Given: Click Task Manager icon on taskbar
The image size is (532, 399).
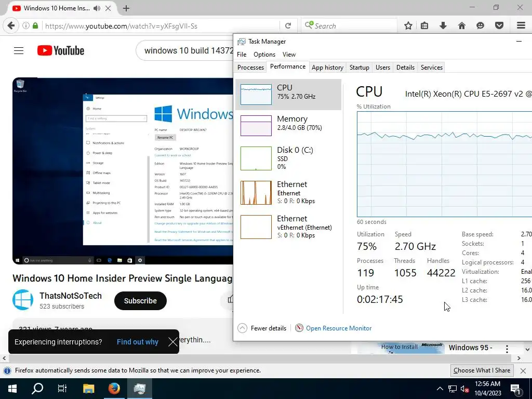Looking at the screenshot, I should 139,389.
